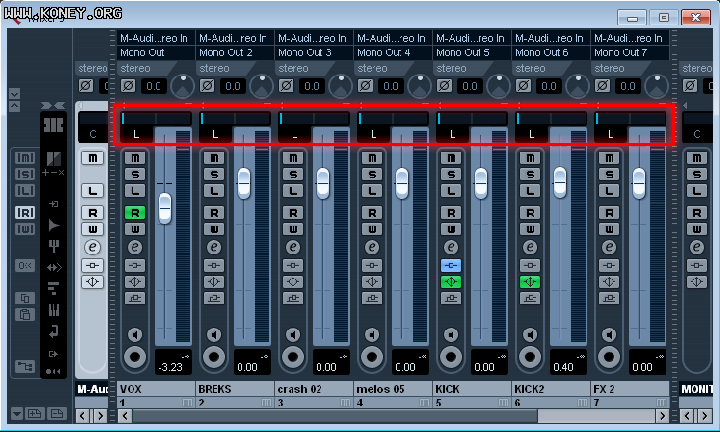Record enable the crash 02 channel
The width and height of the screenshot is (720, 432).
293,357
